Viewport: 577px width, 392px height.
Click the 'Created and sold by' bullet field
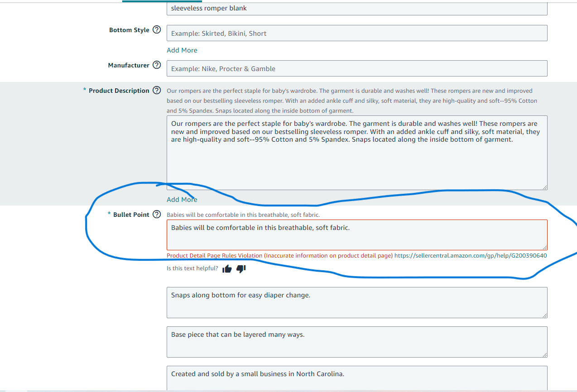(357, 378)
